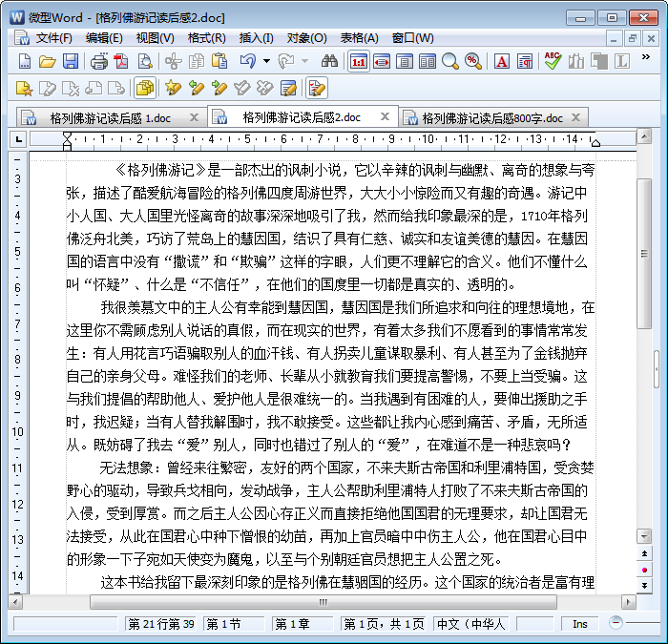Close the 格列佛游记读后感 1.doc tab
The image size is (668, 644).
point(194,117)
